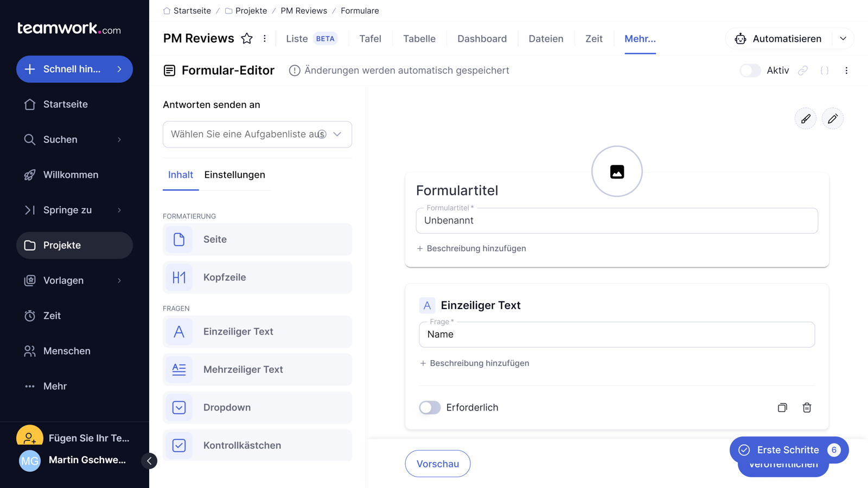Select the edit pencil tool on the form canvas
The height and width of the screenshot is (488, 868).
[x=833, y=118]
